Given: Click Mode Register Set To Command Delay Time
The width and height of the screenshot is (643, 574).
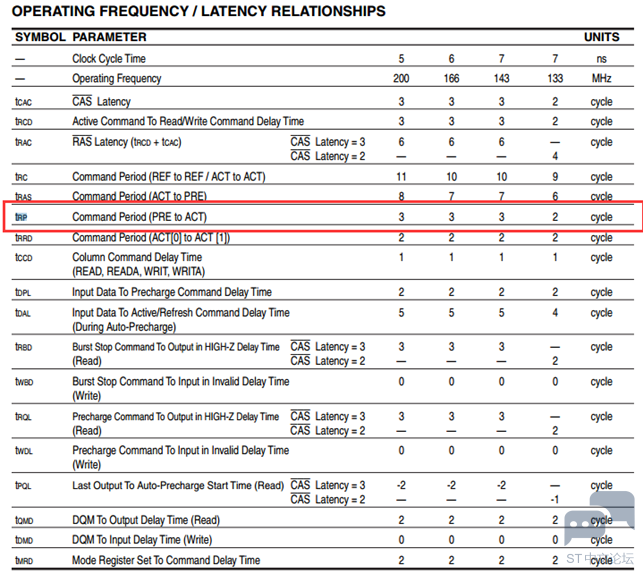Looking at the screenshot, I should coord(166,560).
